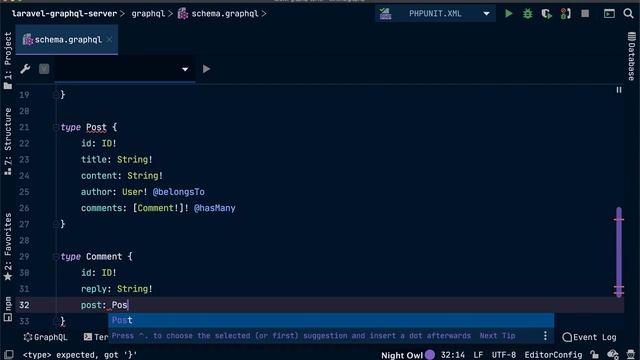The width and height of the screenshot is (640, 360).
Task: Toggle tool window quick access icon bottom-left
Action: click(9, 354)
